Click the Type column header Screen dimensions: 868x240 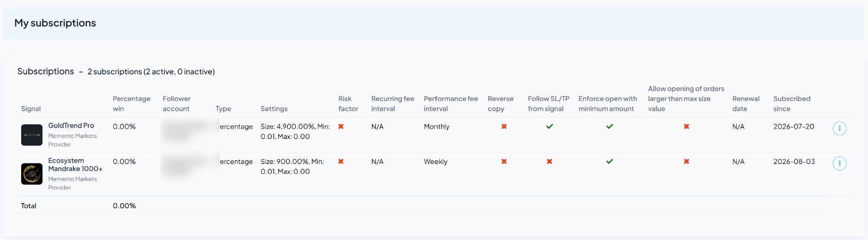(223, 109)
